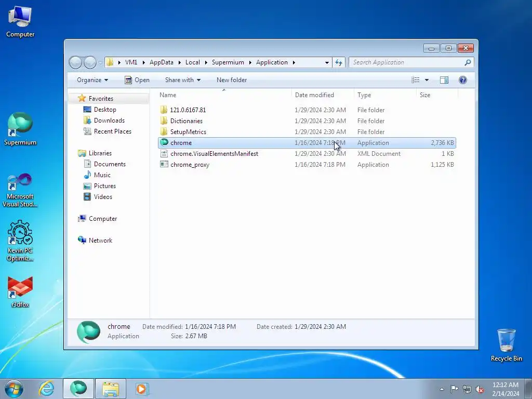Screen dimensions: 532x399
Task: Click the muted volume tray icon
Action: pyautogui.click(x=480, y=389)
